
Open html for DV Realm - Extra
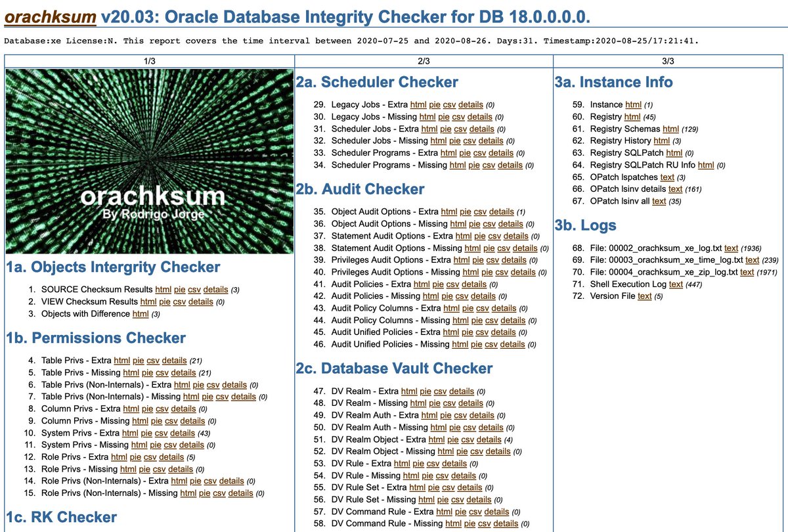point(408,391)
